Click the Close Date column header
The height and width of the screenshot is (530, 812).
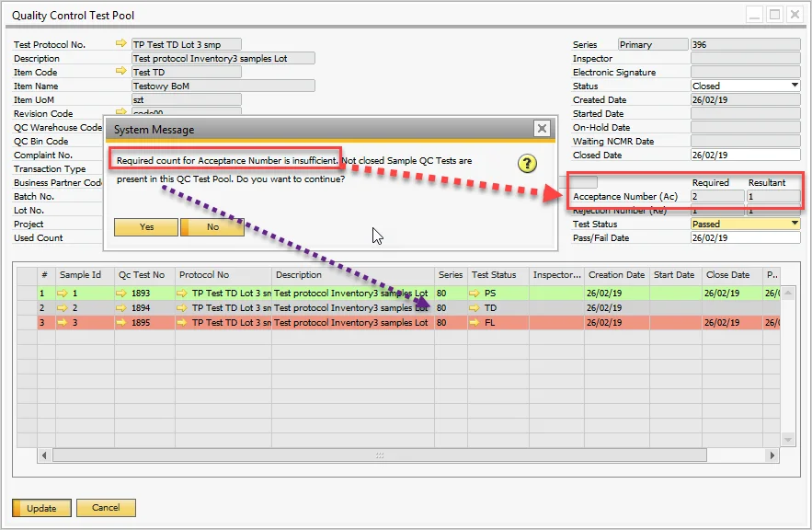[x=732, y=275]
